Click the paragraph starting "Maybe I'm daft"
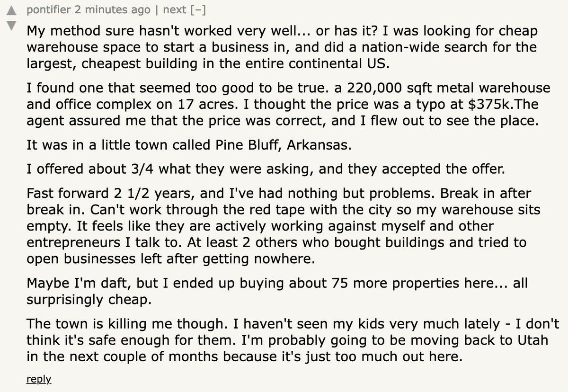 tap(277, 291)
